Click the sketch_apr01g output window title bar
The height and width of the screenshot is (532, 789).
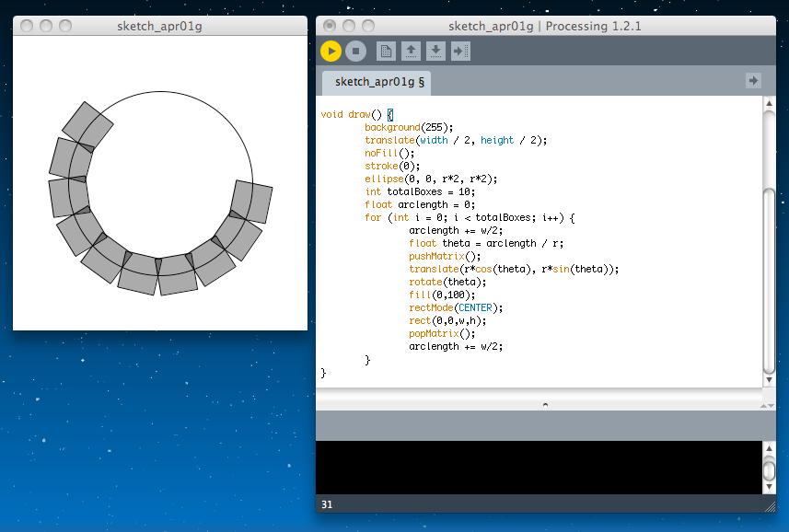[x=159, y=26]
